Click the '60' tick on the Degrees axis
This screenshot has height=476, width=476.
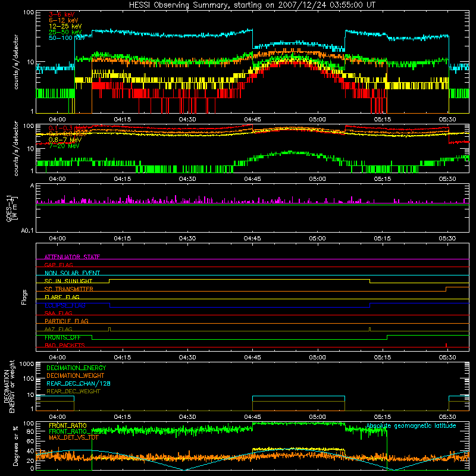[30, 441]
